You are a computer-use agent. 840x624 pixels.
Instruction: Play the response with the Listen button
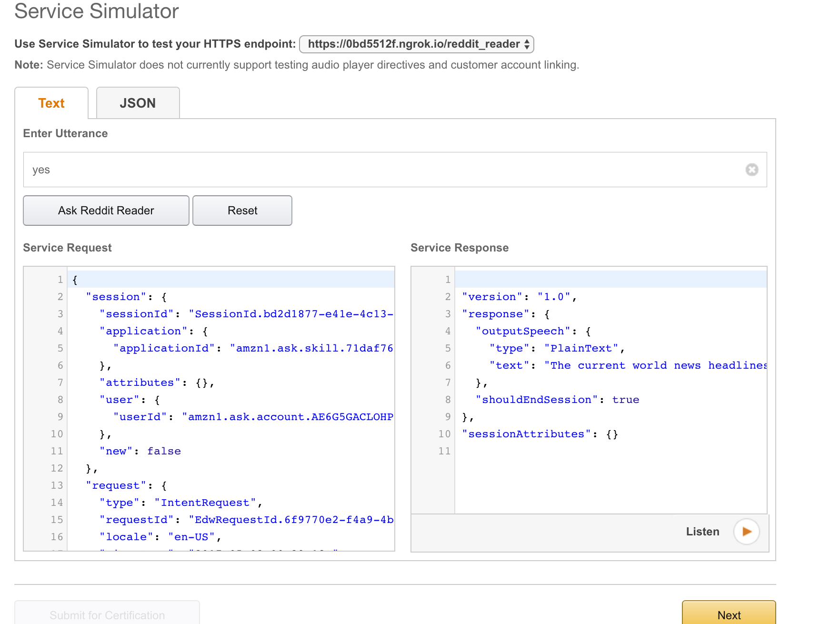point(746,532)
